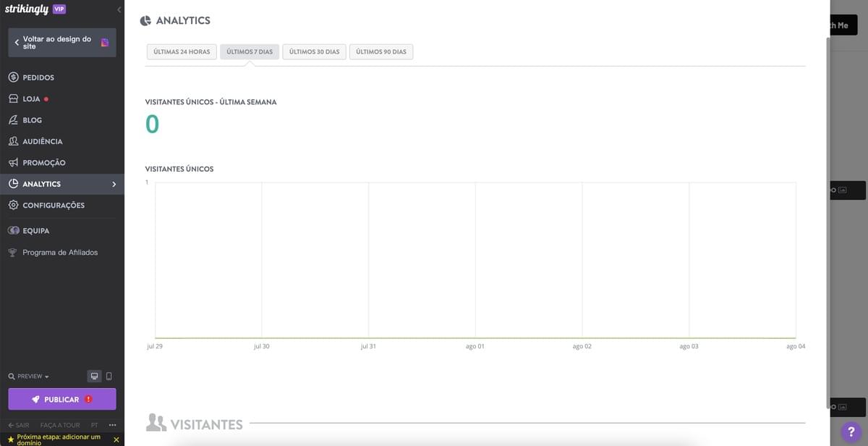
Task: Click the red alert icon on Publicar
Action: [88, 399]
